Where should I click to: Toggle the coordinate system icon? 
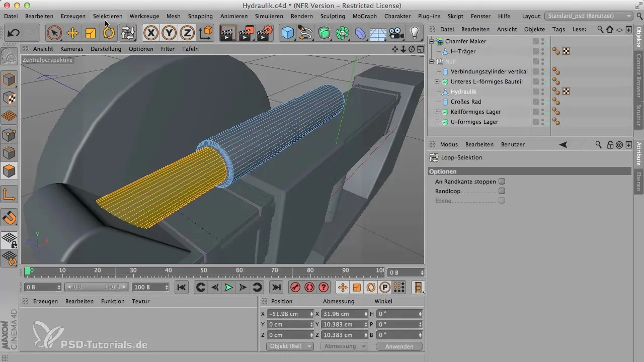tap(205, 34)
